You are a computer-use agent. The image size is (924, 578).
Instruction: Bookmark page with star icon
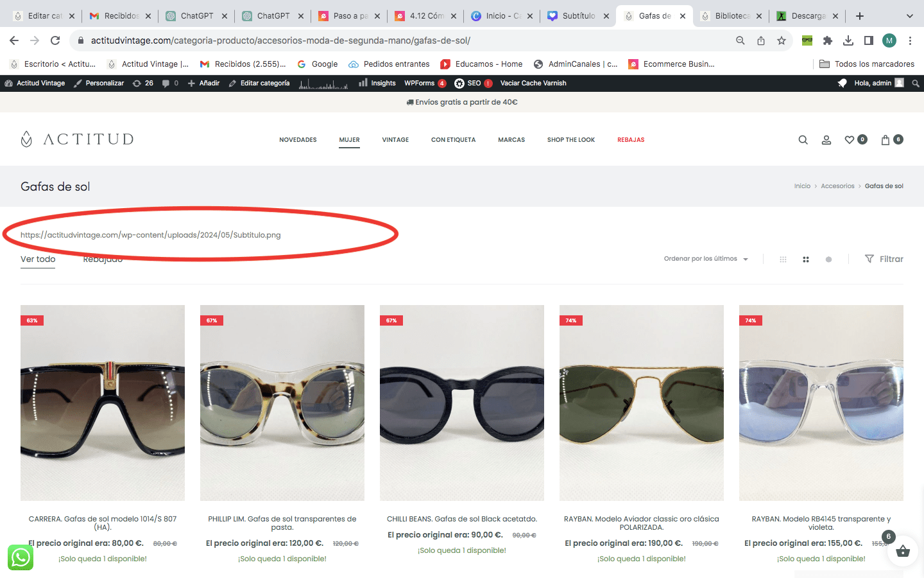pyautogui.click(x=782, y=40)
